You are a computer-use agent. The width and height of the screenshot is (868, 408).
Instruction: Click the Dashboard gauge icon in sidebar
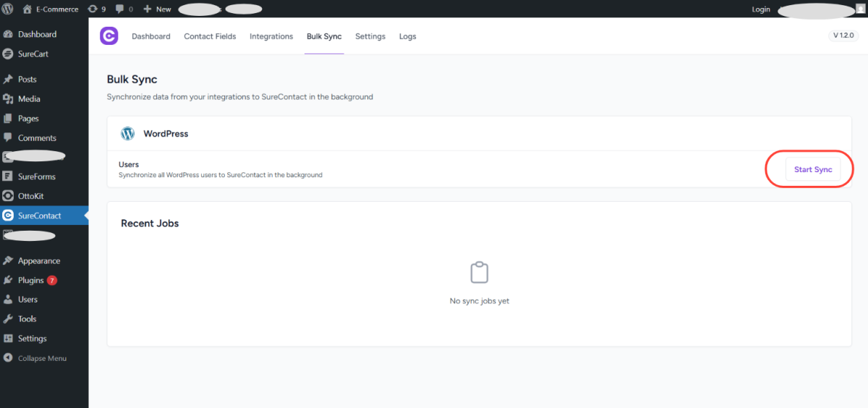click(x=8, y=34)
